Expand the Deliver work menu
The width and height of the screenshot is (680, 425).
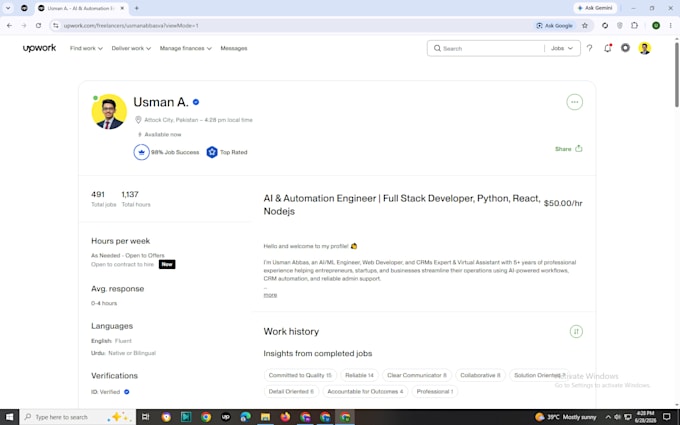131,48
